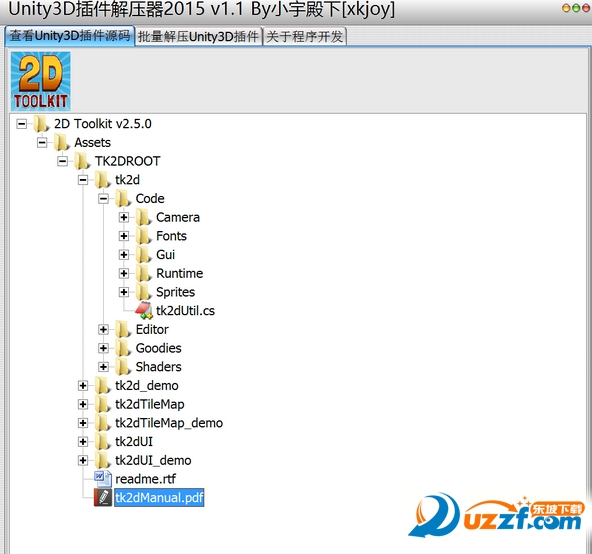Screen dimensions: 592x554
Task: Select the 查看Unity3D插件源码 tab
Action: (70, 36)
